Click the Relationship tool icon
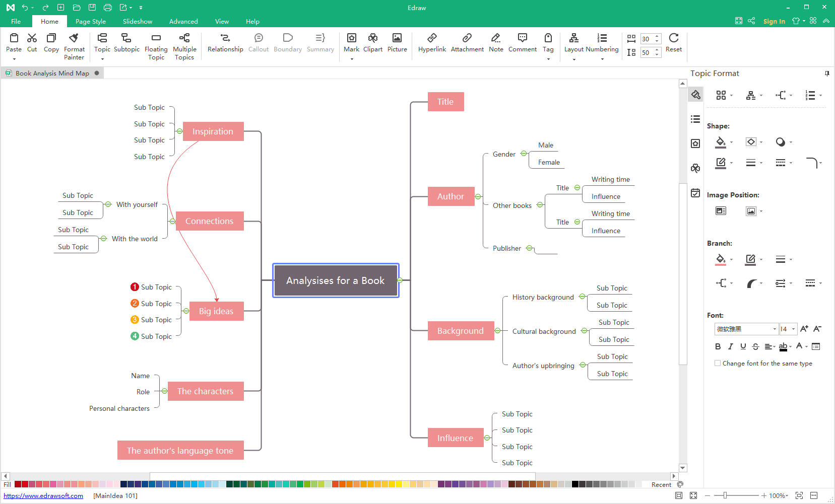This screenshot has height=504, width=835. tap(225, 38)
